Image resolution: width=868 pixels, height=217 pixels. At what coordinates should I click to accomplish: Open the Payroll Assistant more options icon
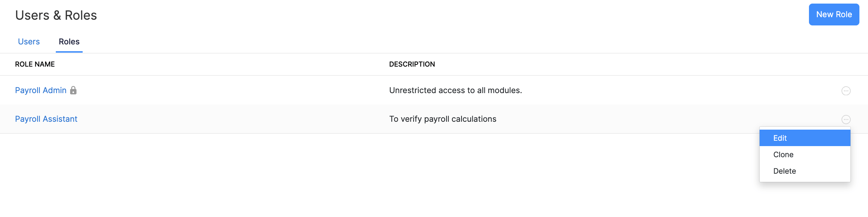(846, 119)
